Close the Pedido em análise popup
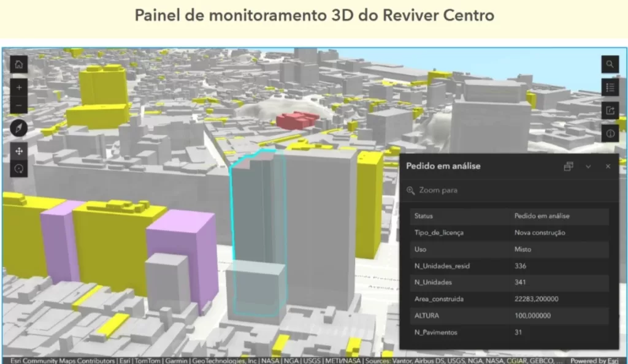The image size is (628, 364). click(x=608, y=166)
